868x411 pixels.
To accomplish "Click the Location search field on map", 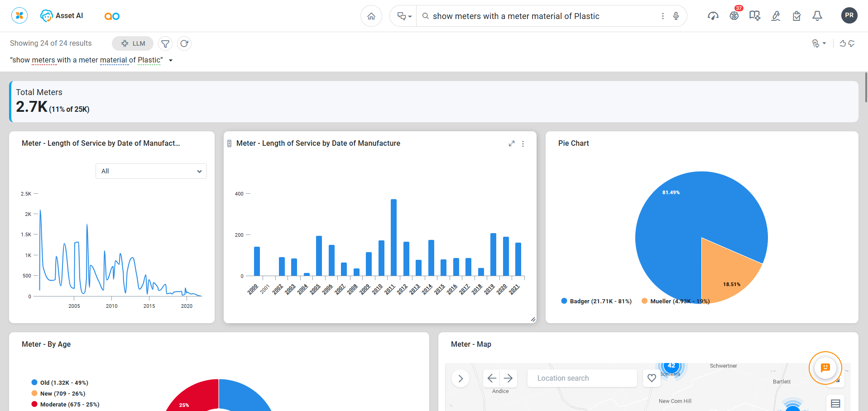I will 582,378.
